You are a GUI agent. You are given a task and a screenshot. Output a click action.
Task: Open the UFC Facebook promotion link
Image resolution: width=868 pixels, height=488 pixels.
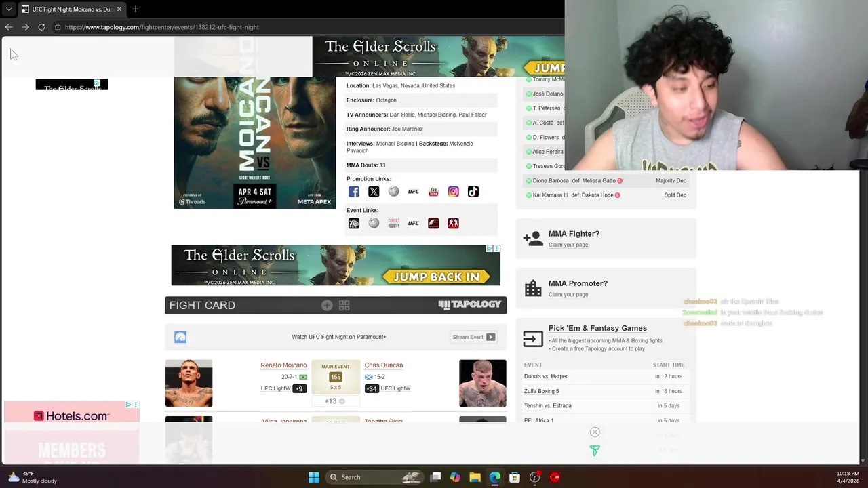[354, 192]
